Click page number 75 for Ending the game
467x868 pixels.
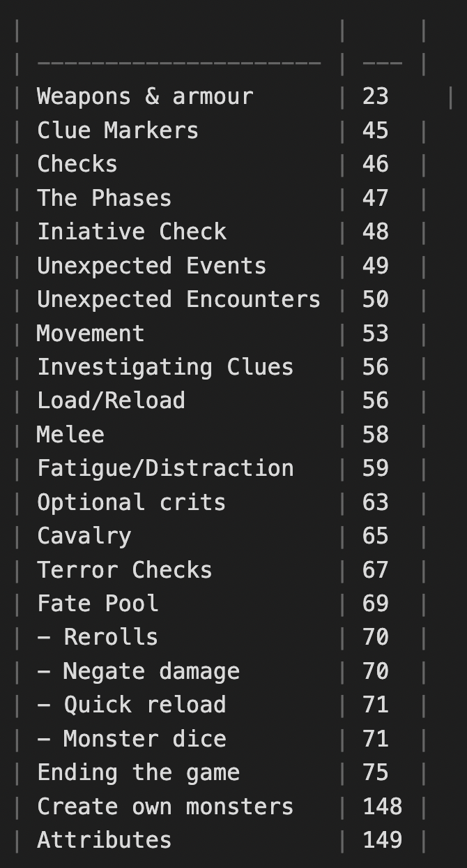click(375, 772)
